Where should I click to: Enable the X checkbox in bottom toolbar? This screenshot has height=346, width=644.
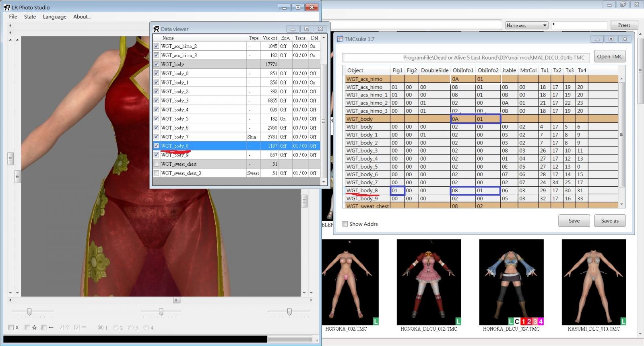coord(11,327)
